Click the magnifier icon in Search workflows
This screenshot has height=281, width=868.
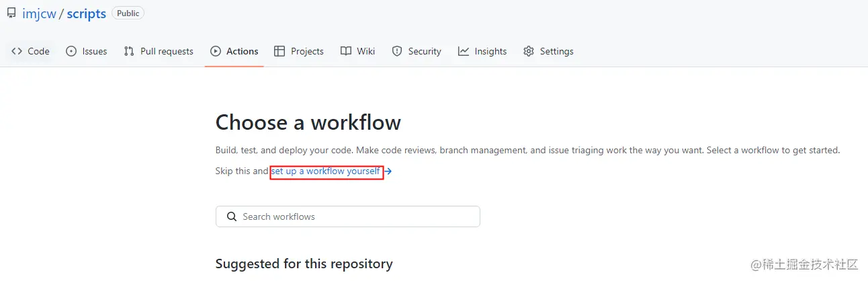(x=232, y=216)
